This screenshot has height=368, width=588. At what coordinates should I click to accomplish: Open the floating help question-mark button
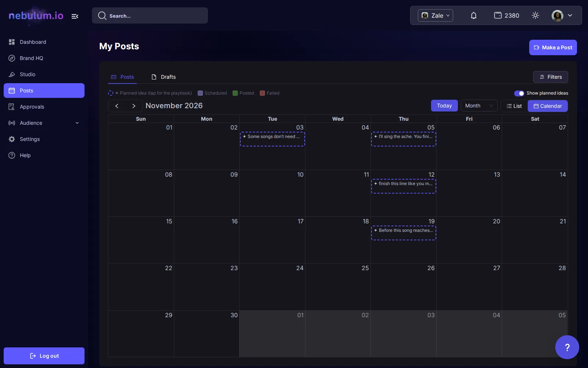(567, 347)
